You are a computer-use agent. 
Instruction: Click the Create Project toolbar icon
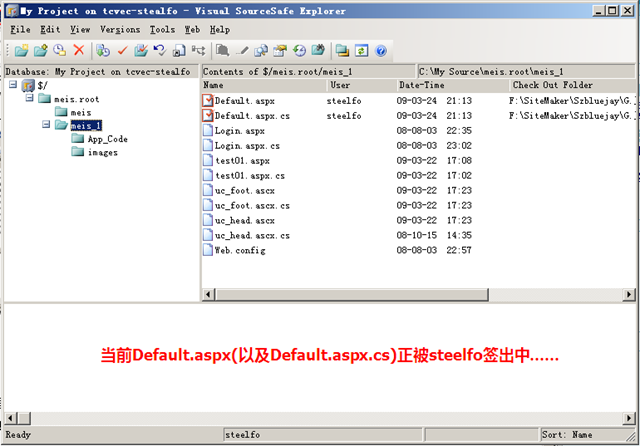click(22, 50)
